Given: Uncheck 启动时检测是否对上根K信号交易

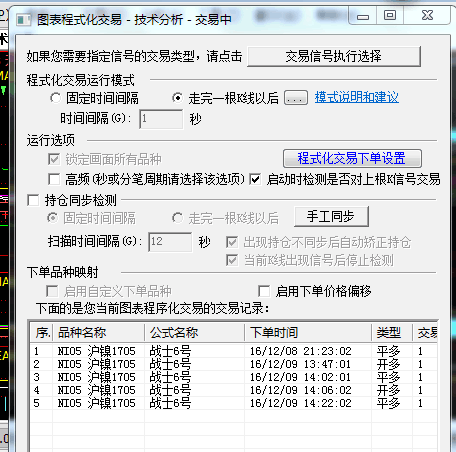Looking at the screenshot, I should (x=255, y=179).
